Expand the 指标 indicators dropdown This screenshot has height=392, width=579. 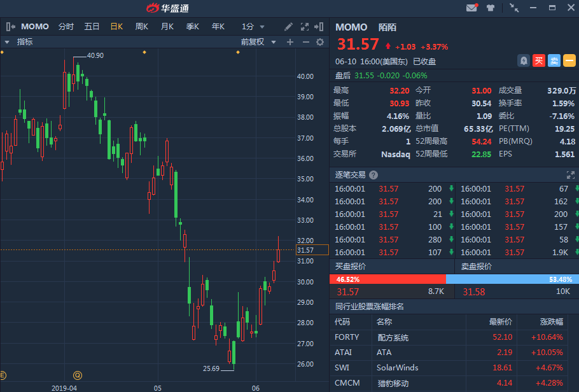pos(19,42)
